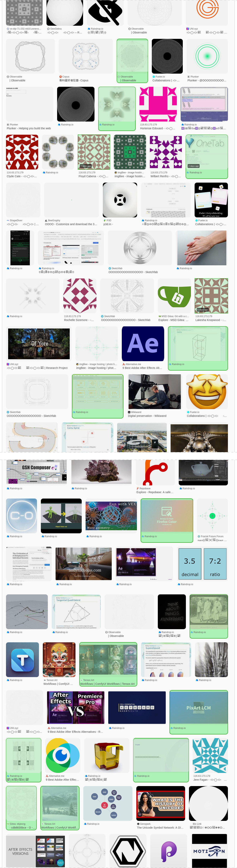This screenshot has width=237, height=868.
Task: Open the green glowing circle Plunker thumbnail
Action: click(x=207, y=56)
